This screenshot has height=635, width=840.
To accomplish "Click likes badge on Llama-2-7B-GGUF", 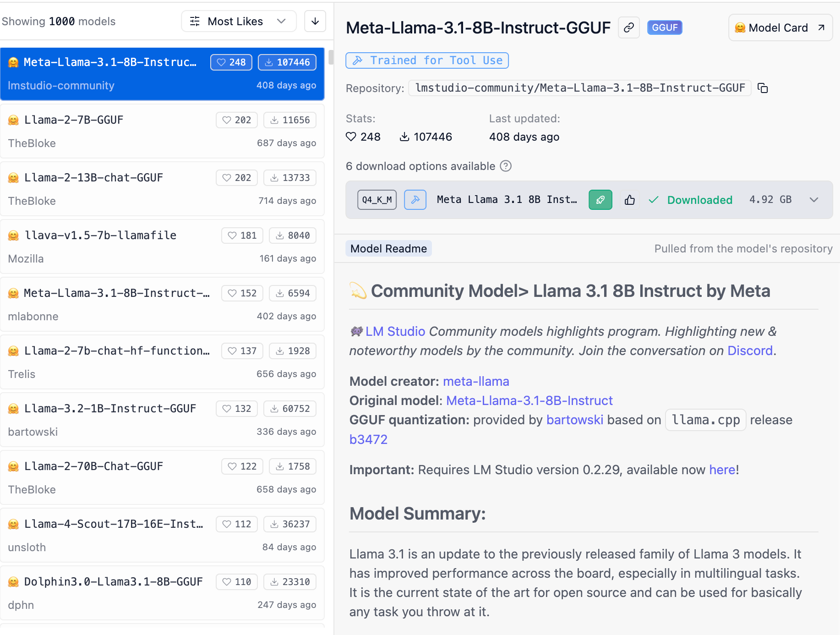I will point(237,120).
